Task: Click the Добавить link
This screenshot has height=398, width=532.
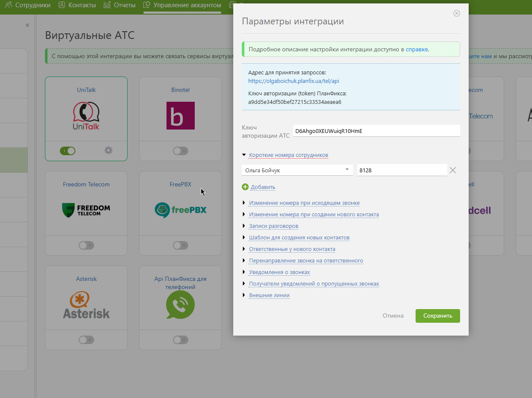Action: coord(263,187)
